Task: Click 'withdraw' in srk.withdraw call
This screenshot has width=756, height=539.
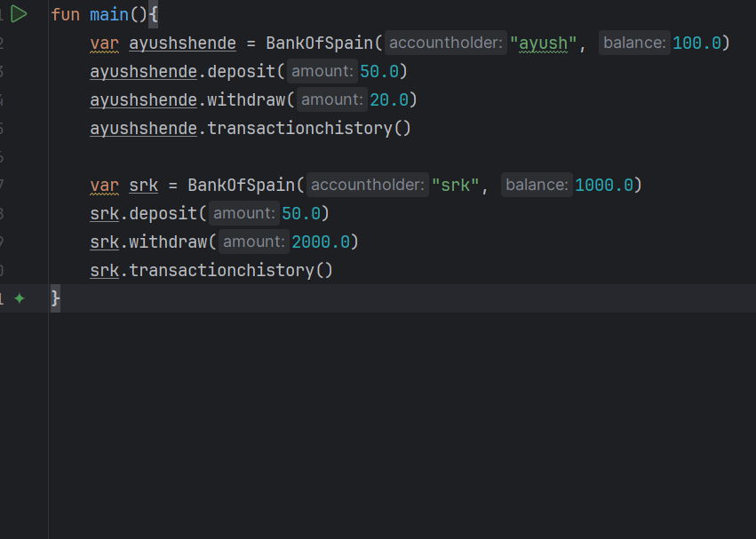Action: [x=168, y=242]
